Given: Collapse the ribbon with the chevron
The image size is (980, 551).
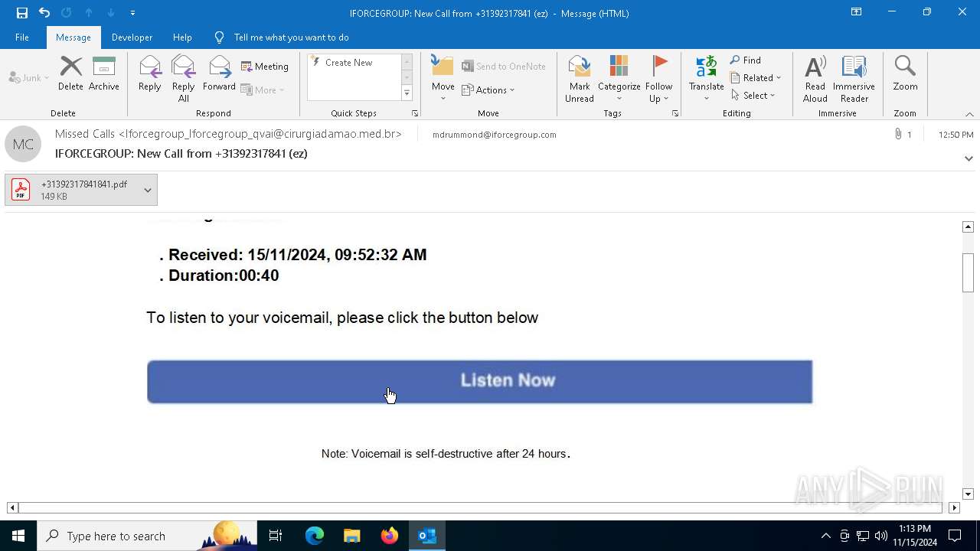Looking at the screenshot, I should (x=969, y=114).
